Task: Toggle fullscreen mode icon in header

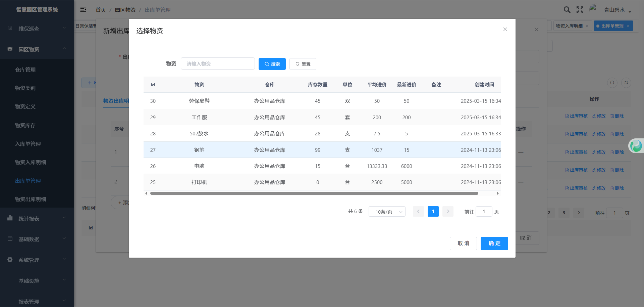Action: click(580, 10)
